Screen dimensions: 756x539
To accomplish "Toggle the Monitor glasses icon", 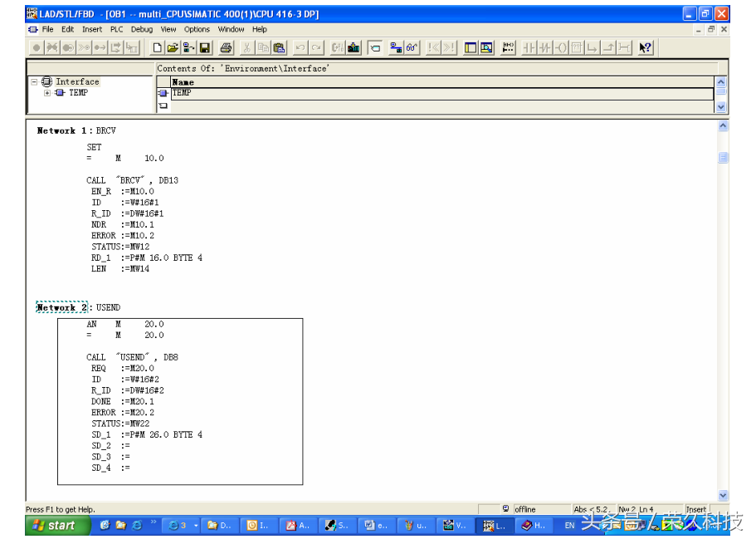I will [412, 48].
